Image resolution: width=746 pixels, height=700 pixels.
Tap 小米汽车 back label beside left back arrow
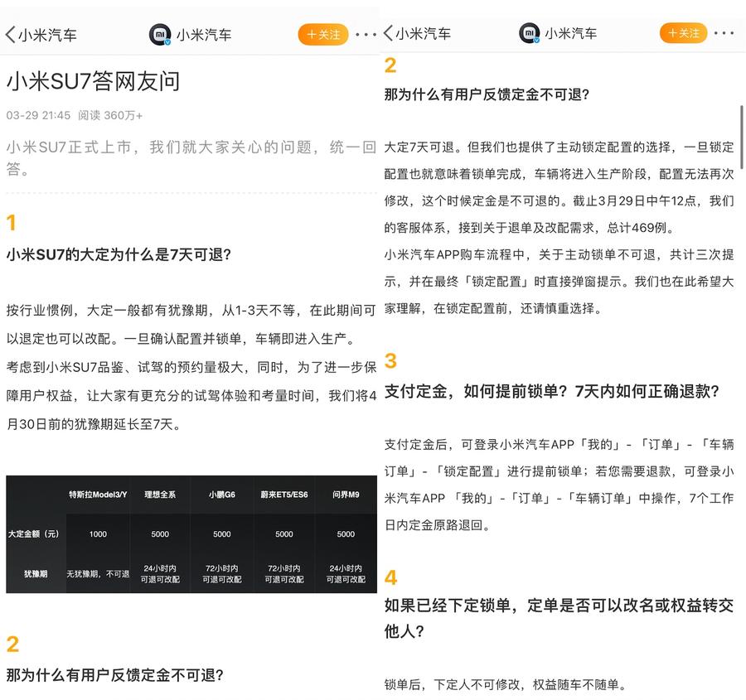48,35
